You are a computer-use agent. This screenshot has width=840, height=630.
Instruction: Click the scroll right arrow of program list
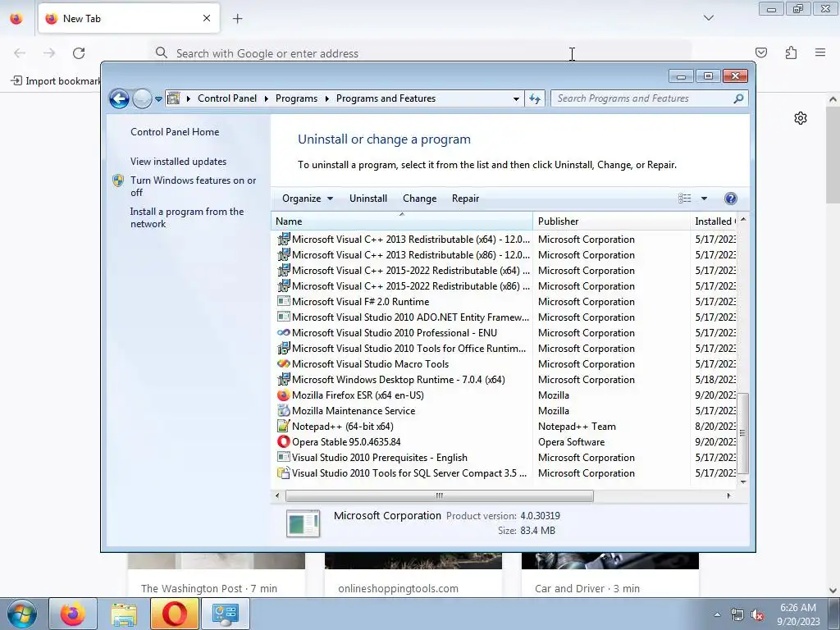coord(728,495)
